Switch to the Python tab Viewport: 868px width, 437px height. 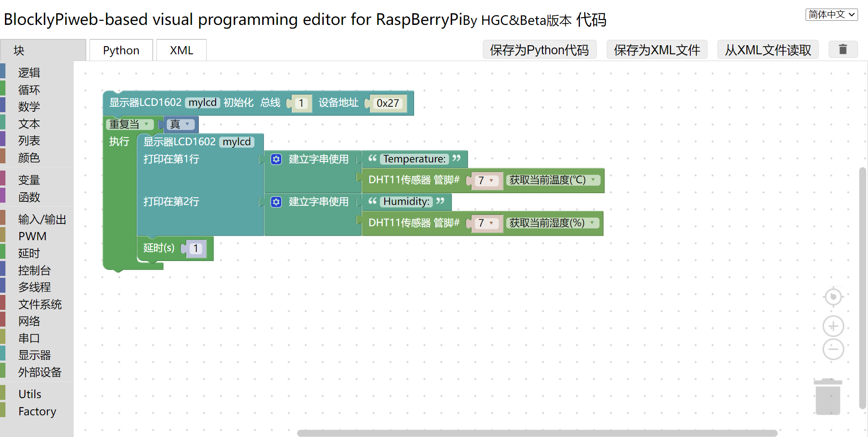coord(121,50)
